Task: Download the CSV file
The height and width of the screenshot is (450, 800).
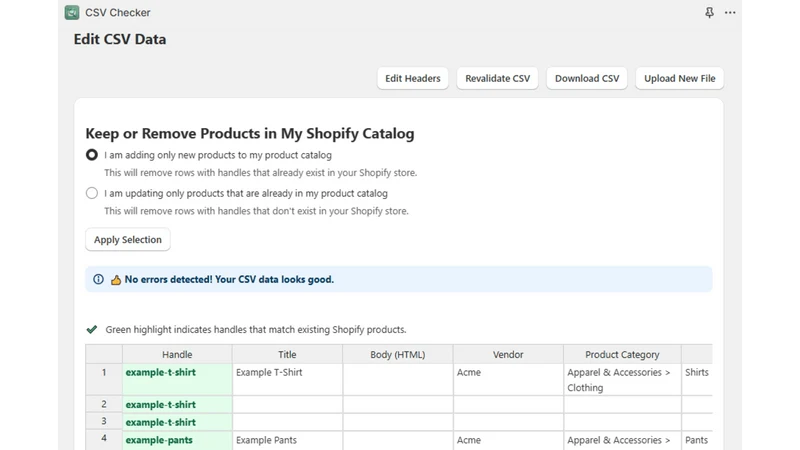Action: (x=587, y=78)
